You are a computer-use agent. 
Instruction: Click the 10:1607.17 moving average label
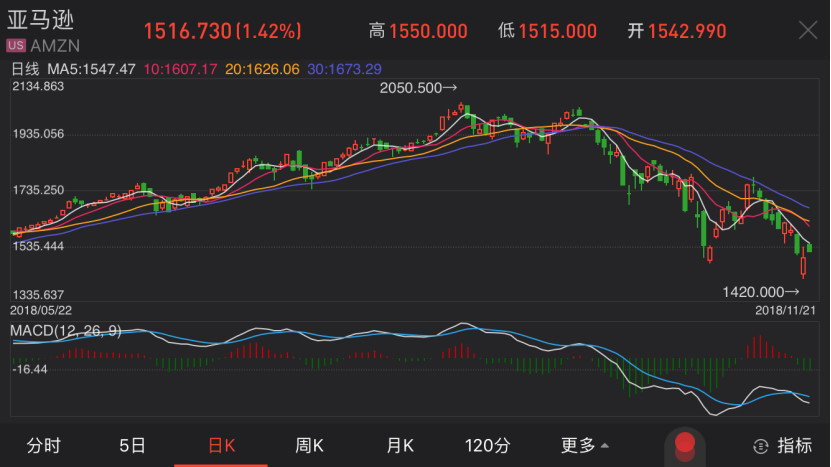click(x=180, y=69)
